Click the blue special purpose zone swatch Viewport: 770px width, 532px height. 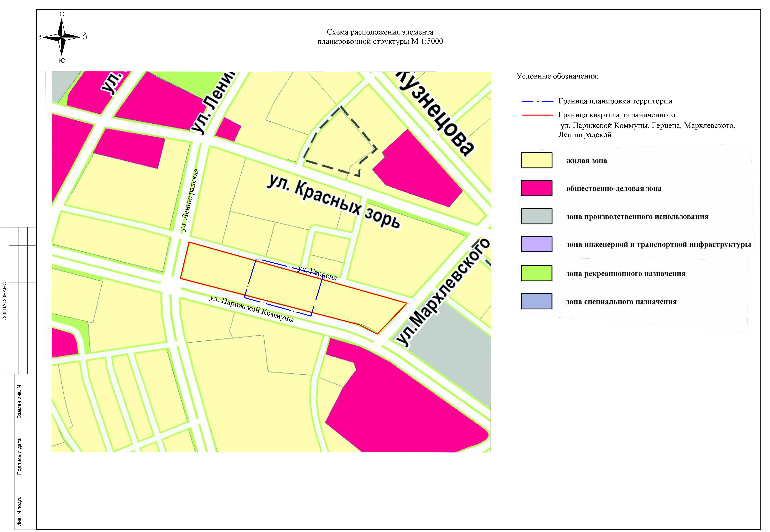536,301
